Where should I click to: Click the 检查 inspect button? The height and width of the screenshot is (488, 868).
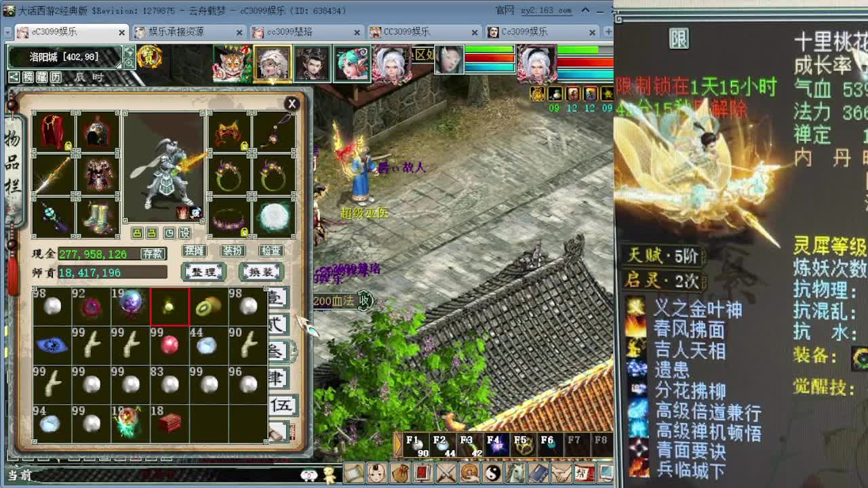[x=271, y=251]
